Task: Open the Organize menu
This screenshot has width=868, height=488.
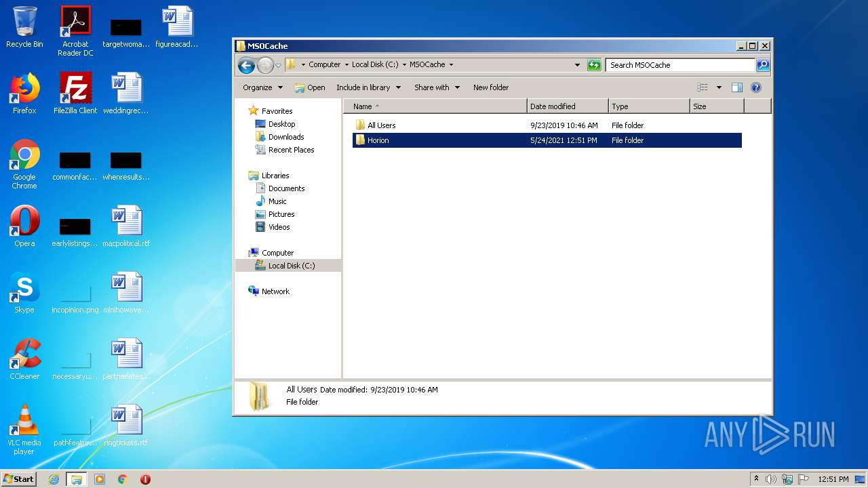Action: (x=263, y=87)
